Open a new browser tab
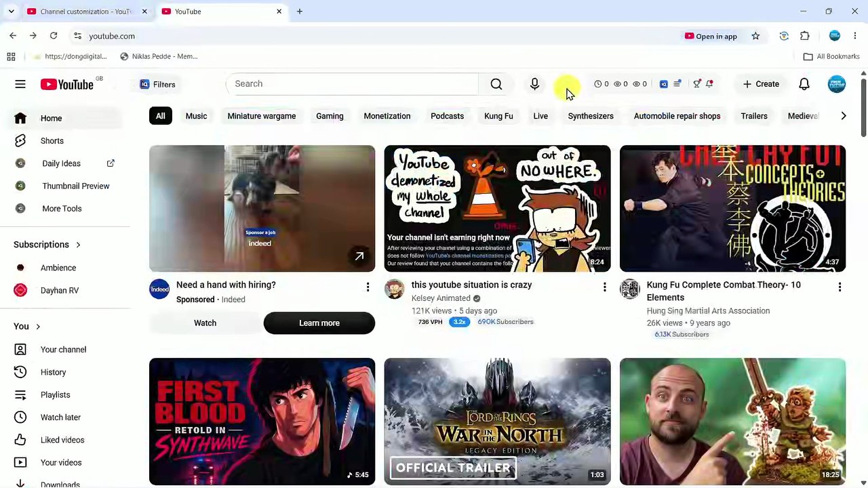 (x=300, y=12)
